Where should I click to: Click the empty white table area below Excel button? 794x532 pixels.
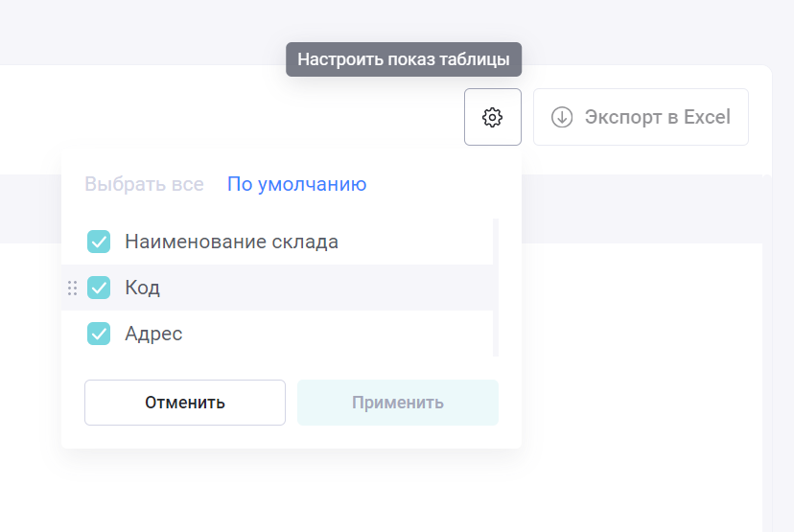(x=642, y=355)
